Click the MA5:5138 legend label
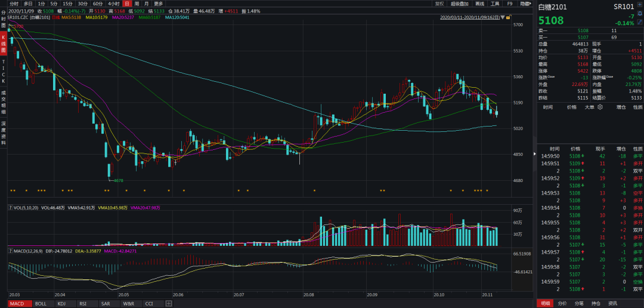This screenshot has height=308, width=644. pyautogui.click(x=73, y=18)
